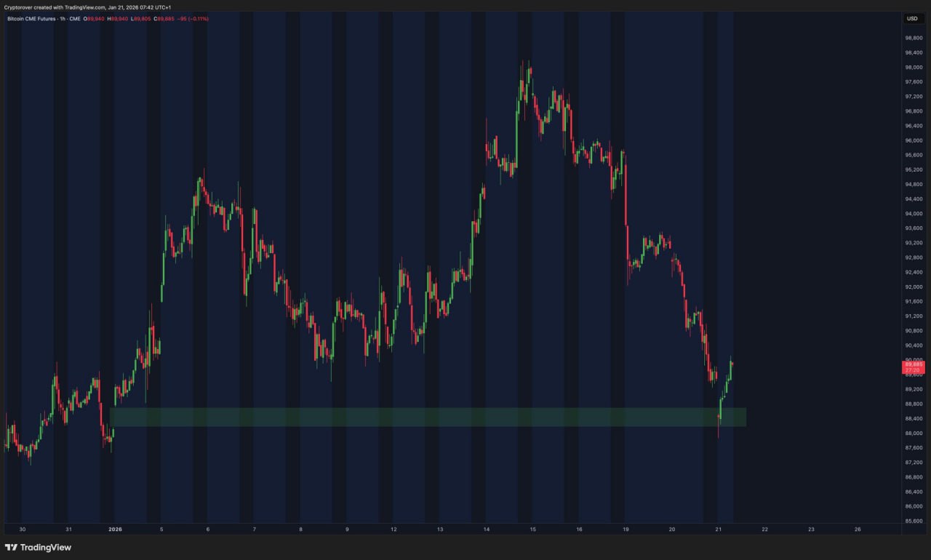Click the 88,000 price axis label
The image size is (931, 560).
(x=913, y=433)
